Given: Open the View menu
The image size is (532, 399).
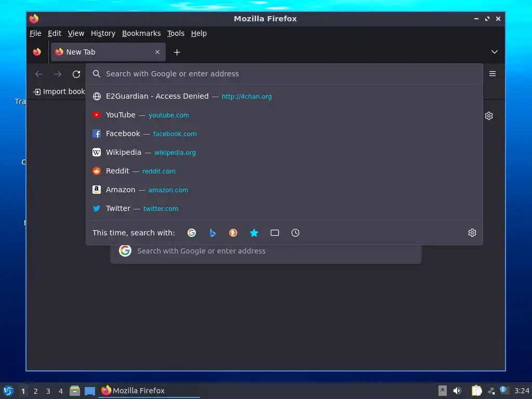Looking at the screenshot, I should (x=76, y=33).
